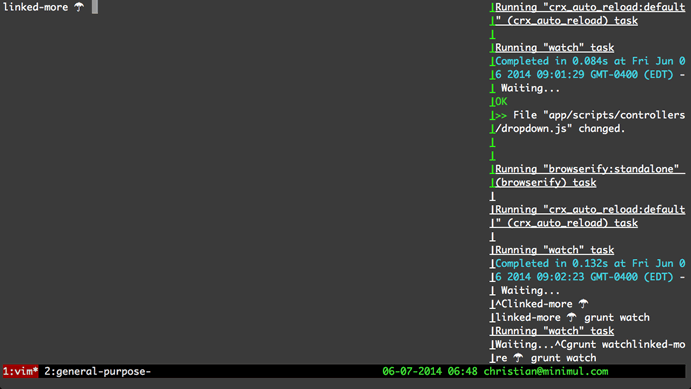Click the Completed in 0.132s line

click(x=590, y=263)
